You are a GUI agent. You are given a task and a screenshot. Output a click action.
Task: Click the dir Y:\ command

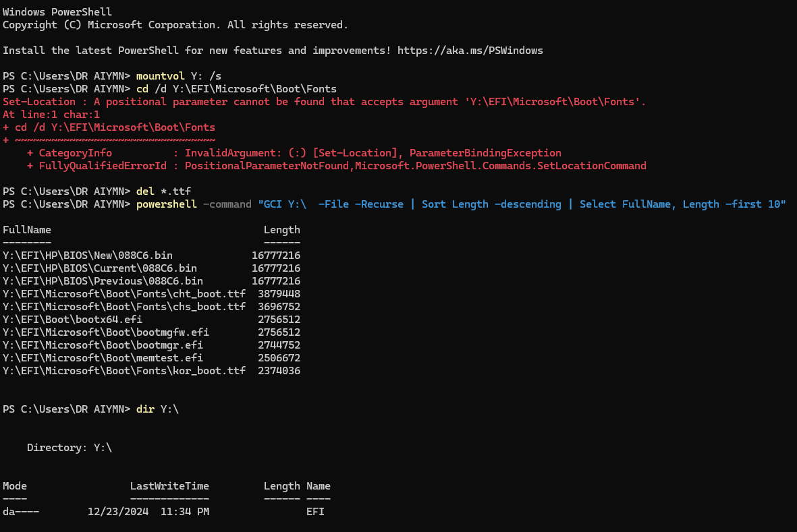coord(157,409)
